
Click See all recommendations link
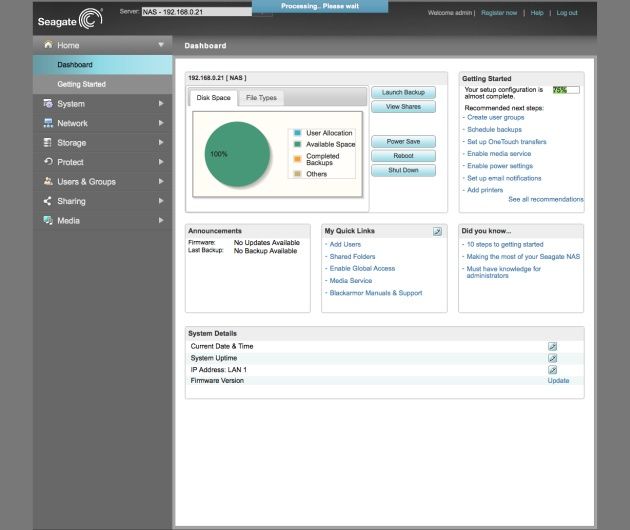point(546,199)
